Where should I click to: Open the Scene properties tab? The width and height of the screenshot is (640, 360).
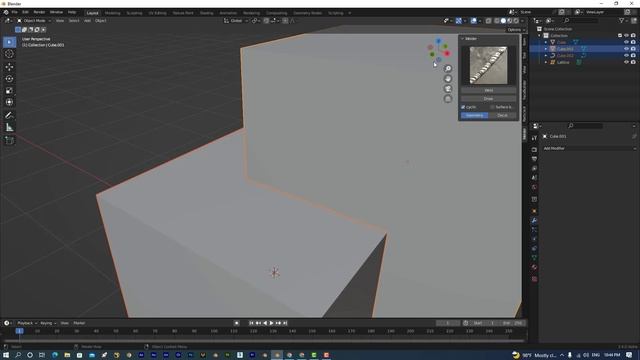tap(534, 178)
